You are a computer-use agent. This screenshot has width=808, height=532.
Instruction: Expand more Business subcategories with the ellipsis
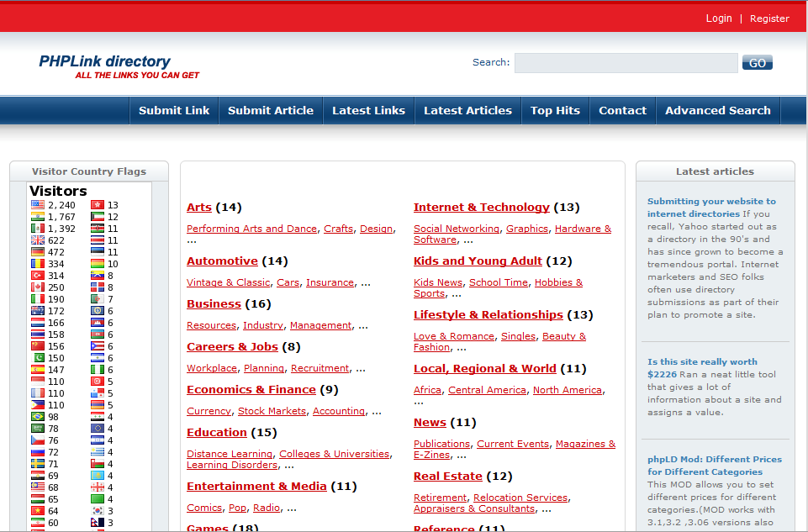tap(363, 326)
